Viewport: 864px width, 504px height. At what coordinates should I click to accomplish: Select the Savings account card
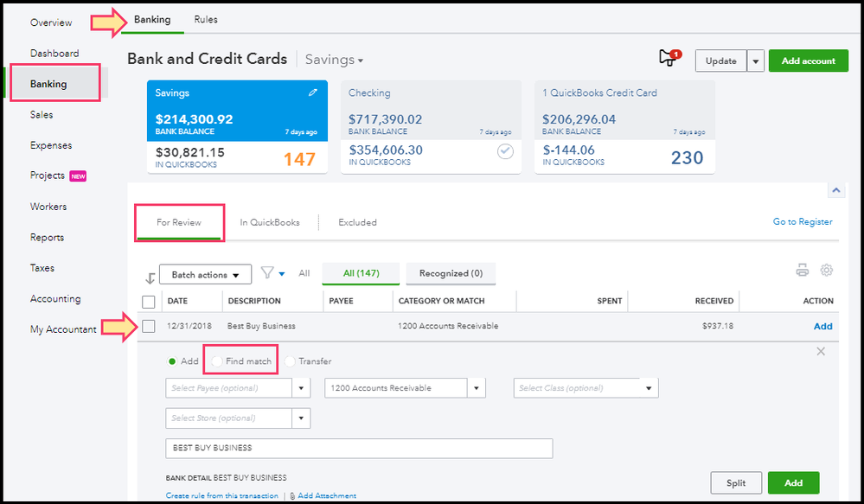point(237,127)
